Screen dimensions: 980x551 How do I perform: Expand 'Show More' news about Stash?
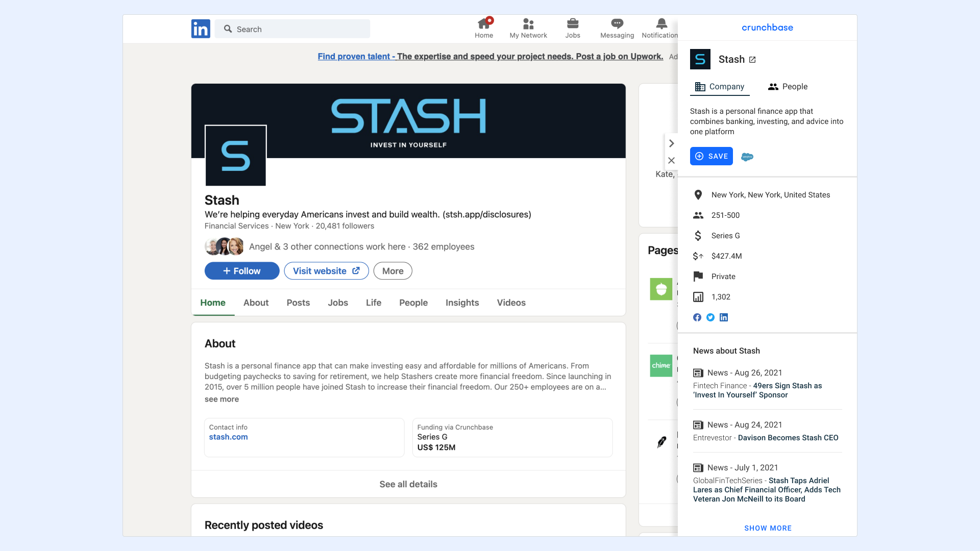tap(768, 528)
